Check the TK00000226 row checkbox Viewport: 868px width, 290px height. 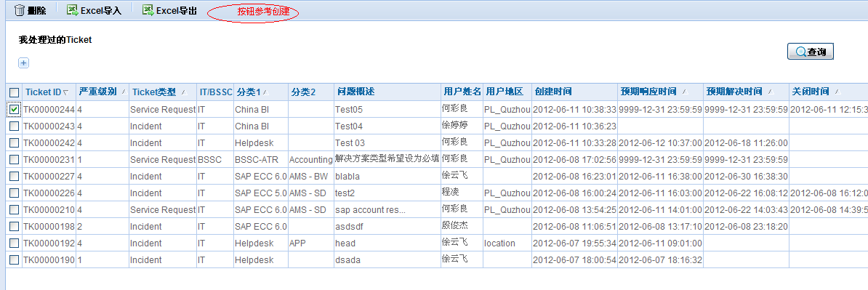15,193
